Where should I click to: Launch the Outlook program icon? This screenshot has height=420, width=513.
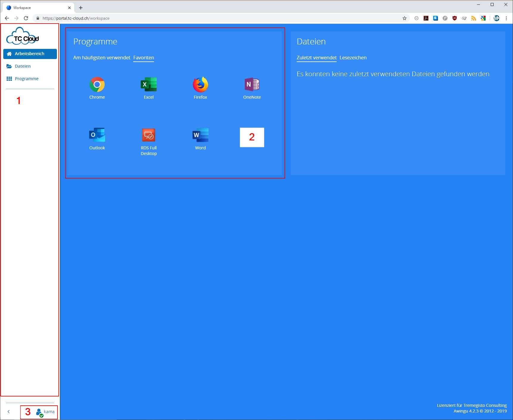coord(97,135)
